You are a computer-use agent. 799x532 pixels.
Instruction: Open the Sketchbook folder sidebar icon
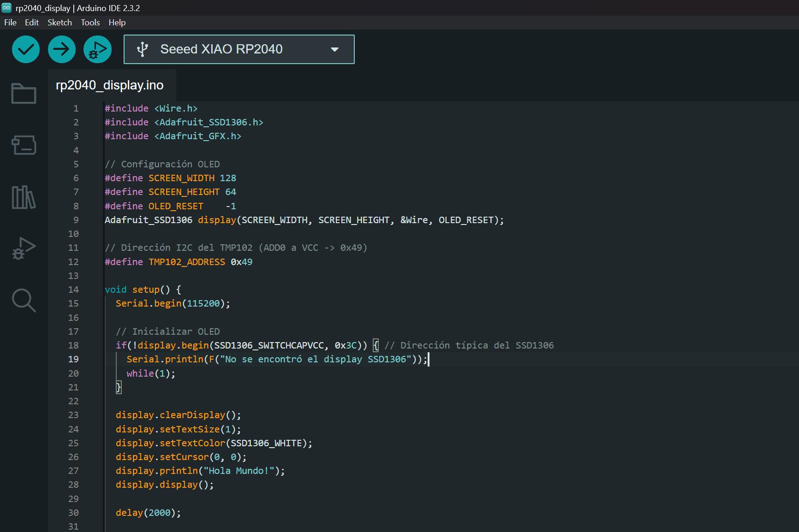[24, 94]
